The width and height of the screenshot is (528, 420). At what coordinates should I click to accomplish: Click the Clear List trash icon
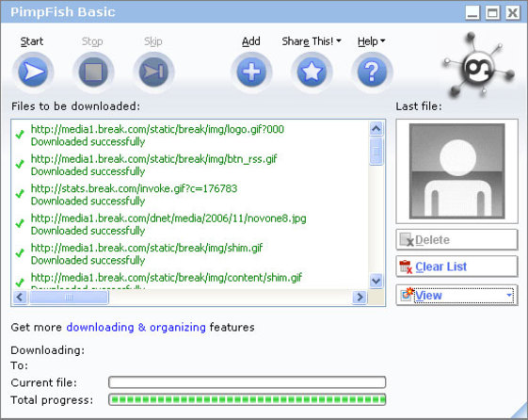[406, 267]
